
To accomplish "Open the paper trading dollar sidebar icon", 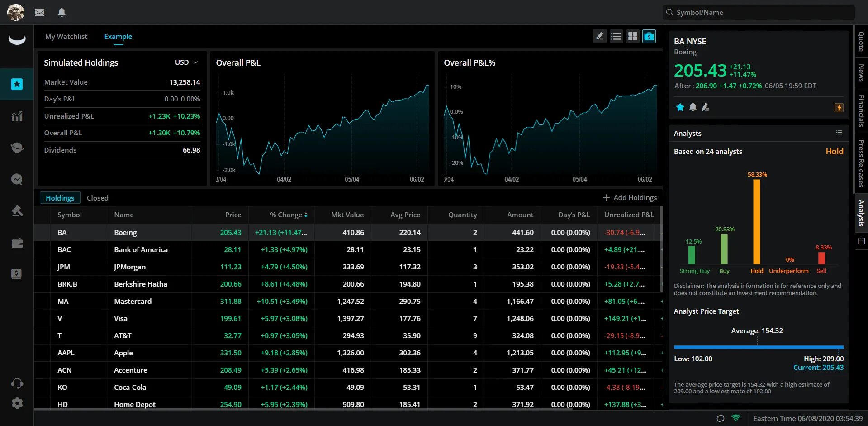I will point(17,274).
